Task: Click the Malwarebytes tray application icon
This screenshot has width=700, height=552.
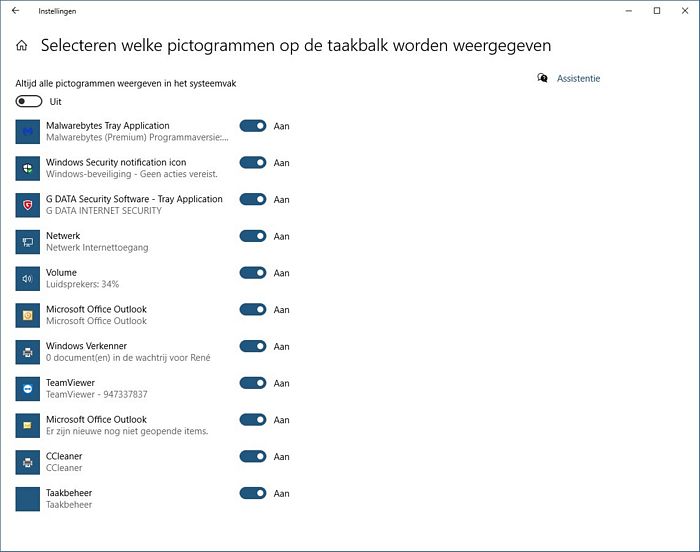Action: coord(28,132)
